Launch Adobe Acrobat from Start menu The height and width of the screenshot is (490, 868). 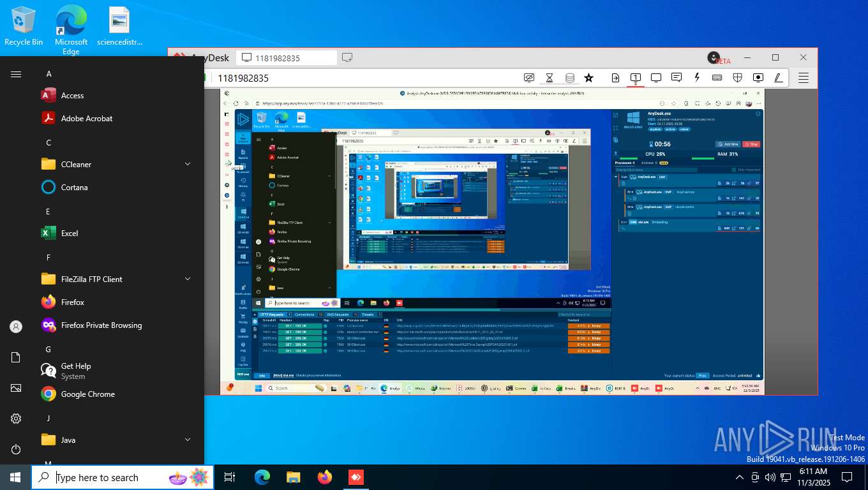point(117,119)
